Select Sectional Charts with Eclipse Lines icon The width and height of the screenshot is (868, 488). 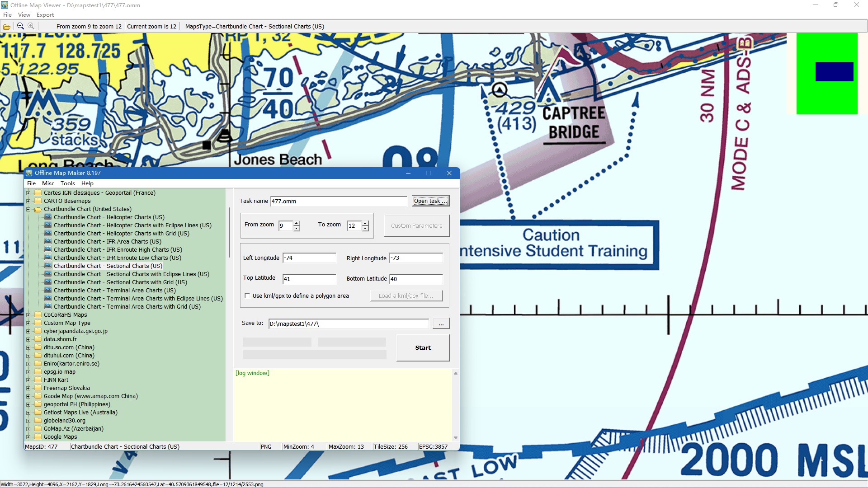(48, 274)
